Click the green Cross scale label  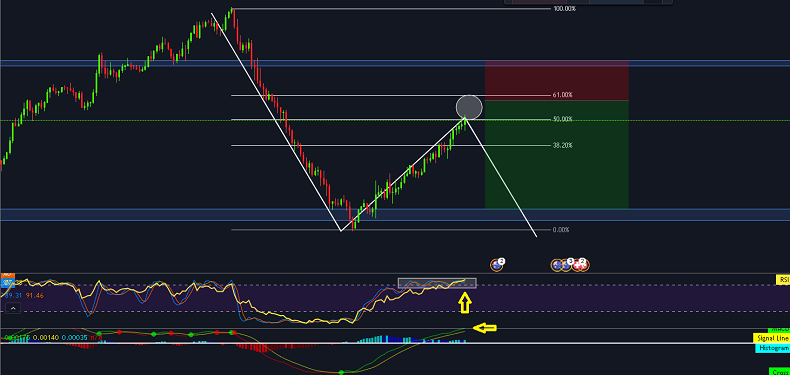(780, 371)
